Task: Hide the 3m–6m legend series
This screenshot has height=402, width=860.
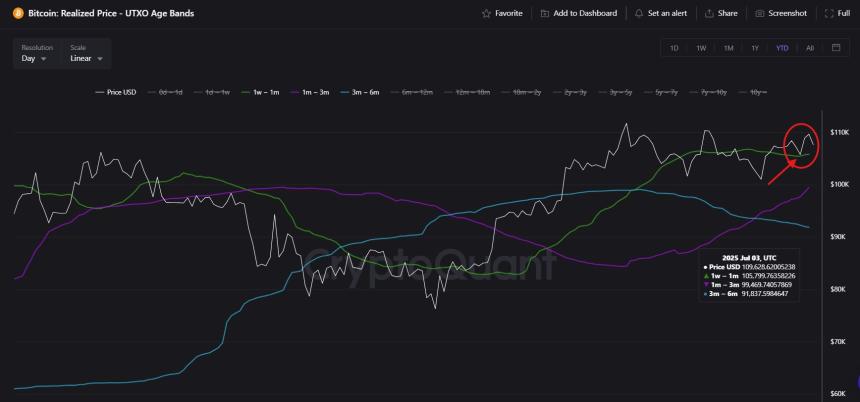Action: pos(360,92)
